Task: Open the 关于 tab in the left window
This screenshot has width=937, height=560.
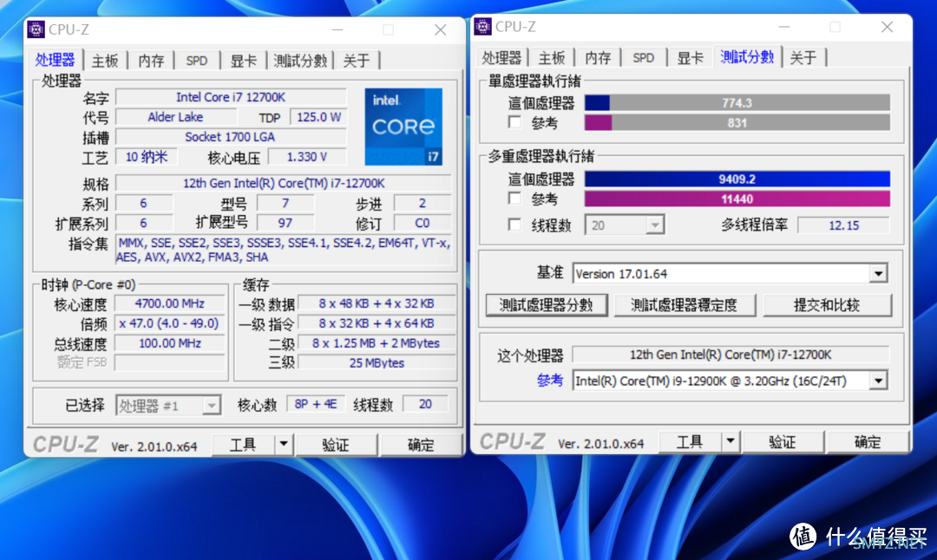Action: 357,61
